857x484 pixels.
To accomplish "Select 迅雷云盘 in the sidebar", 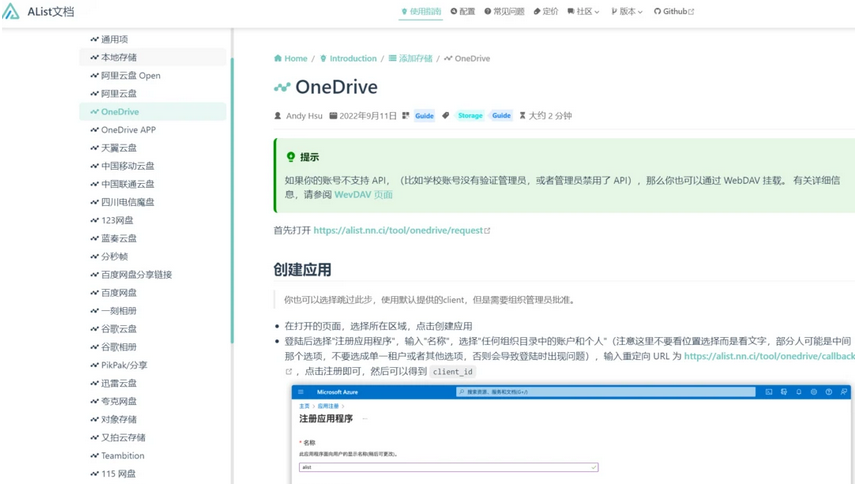I will click(x=152, y=383).
